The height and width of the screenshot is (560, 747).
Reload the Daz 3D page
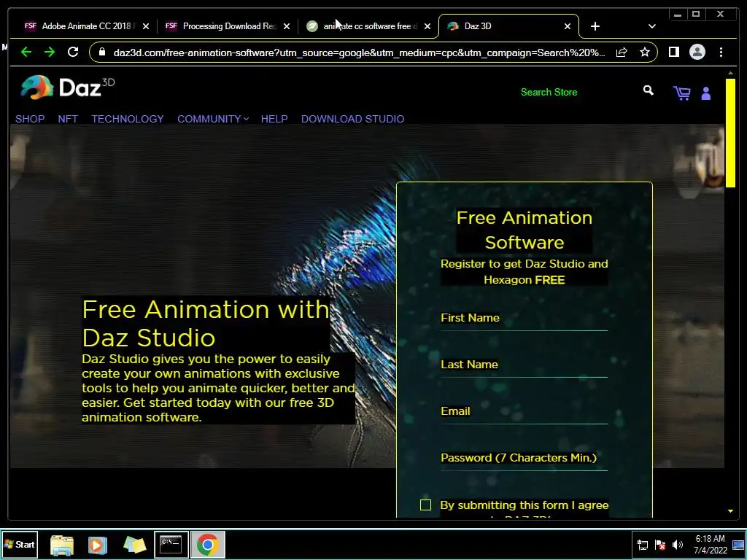tap(73, 52)
